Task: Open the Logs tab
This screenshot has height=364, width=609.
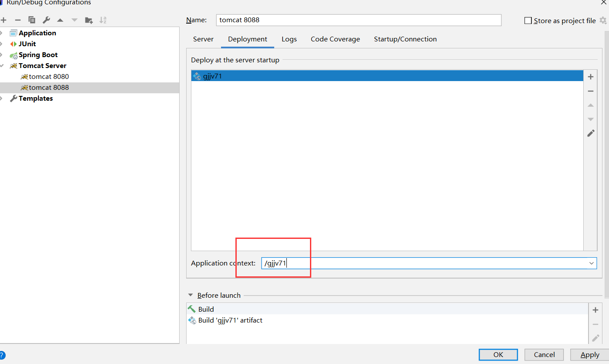Action: (289, 39)
